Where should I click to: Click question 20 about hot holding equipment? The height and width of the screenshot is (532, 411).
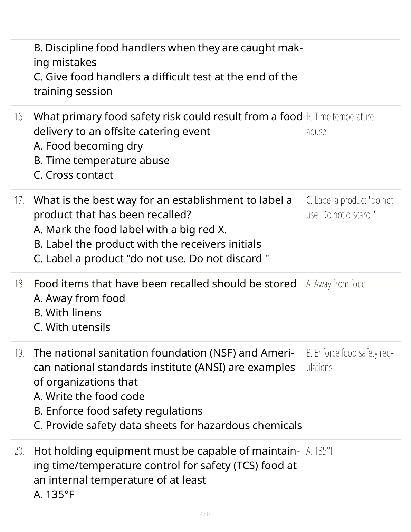click(x=165, y=466)
